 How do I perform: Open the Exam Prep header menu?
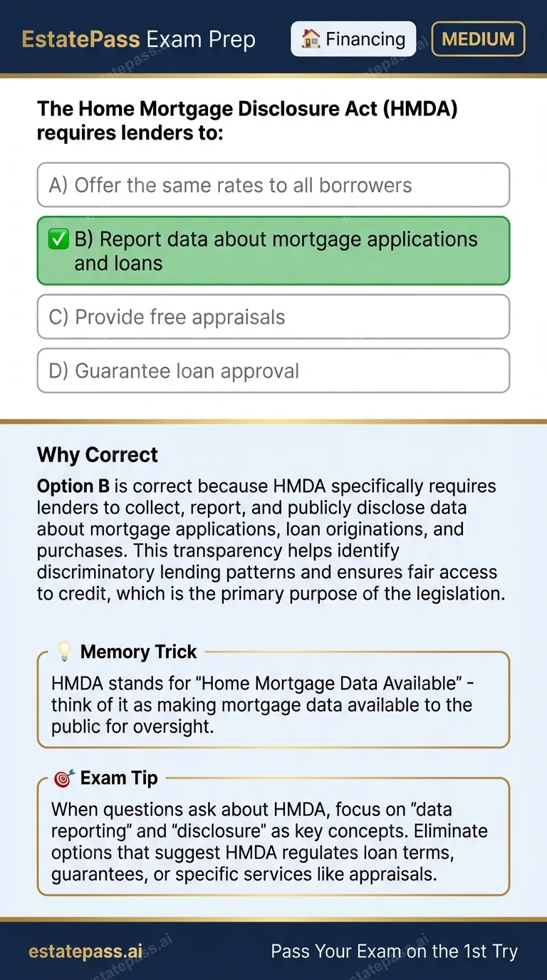coord(201,38)
